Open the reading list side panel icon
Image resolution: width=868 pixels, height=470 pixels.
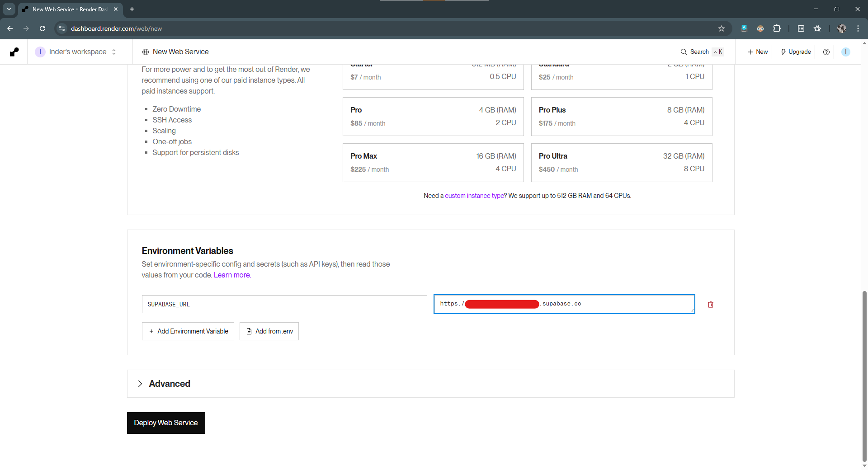[x=801, y=28]
